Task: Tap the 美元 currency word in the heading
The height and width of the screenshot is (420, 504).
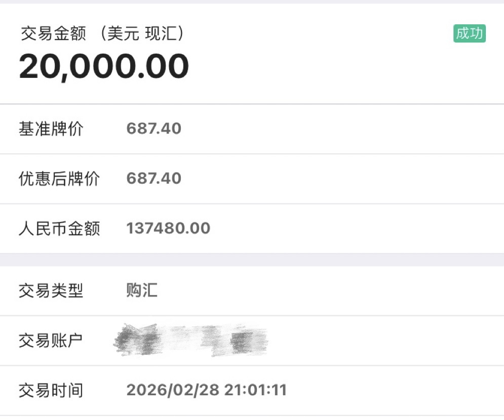Action: 120,34
